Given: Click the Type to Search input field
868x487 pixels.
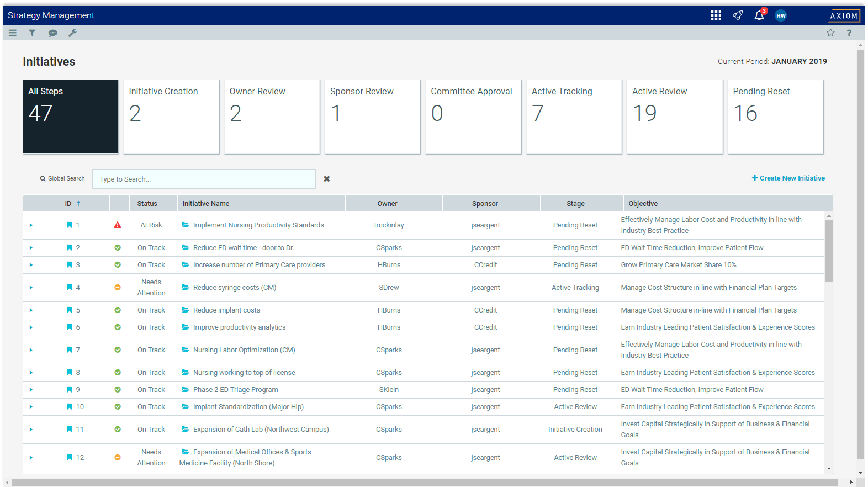Looking at the screenshot, I should pyautogui.click(x=204, y=179).
